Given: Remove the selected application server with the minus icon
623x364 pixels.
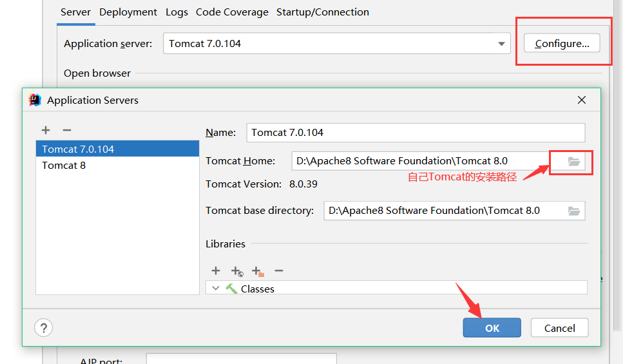Looking at the screenshot, I should [67, 130].
